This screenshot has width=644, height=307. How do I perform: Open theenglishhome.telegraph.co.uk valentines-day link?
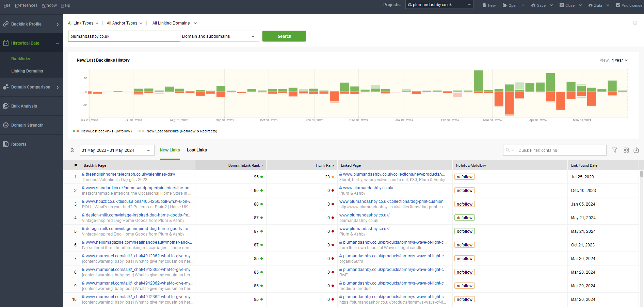tap(130, 174)
